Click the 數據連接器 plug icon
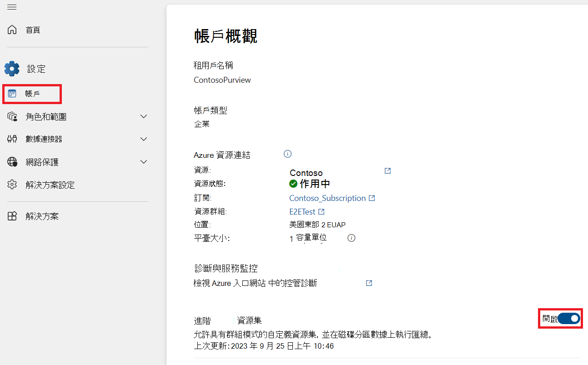Image resolution: width=588 pixels, height=365 pixels. coord(12,139)
